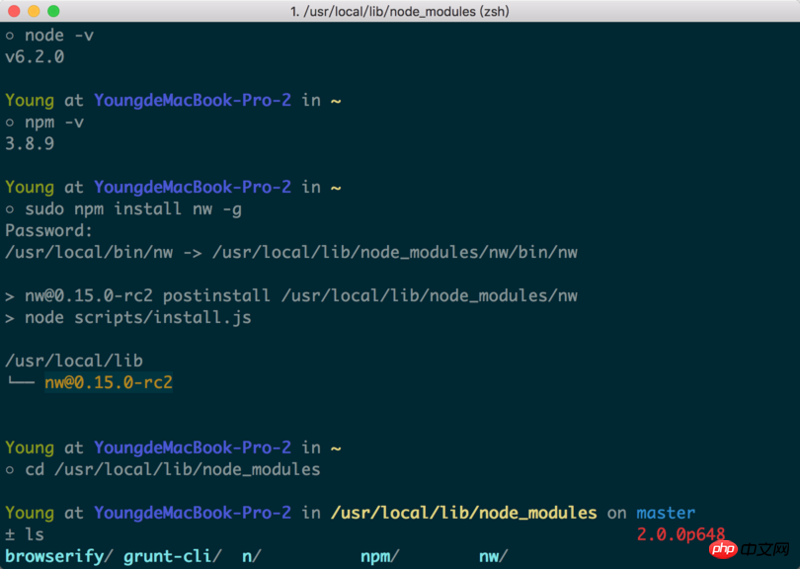Click 'node scripts/install.js' line
Image resolution: width=800 pixels, height=569 pixels.
click(x=128, y=317)
